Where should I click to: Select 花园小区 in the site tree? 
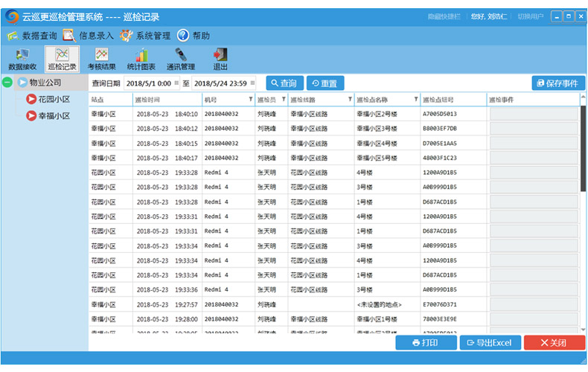[54, 100]
